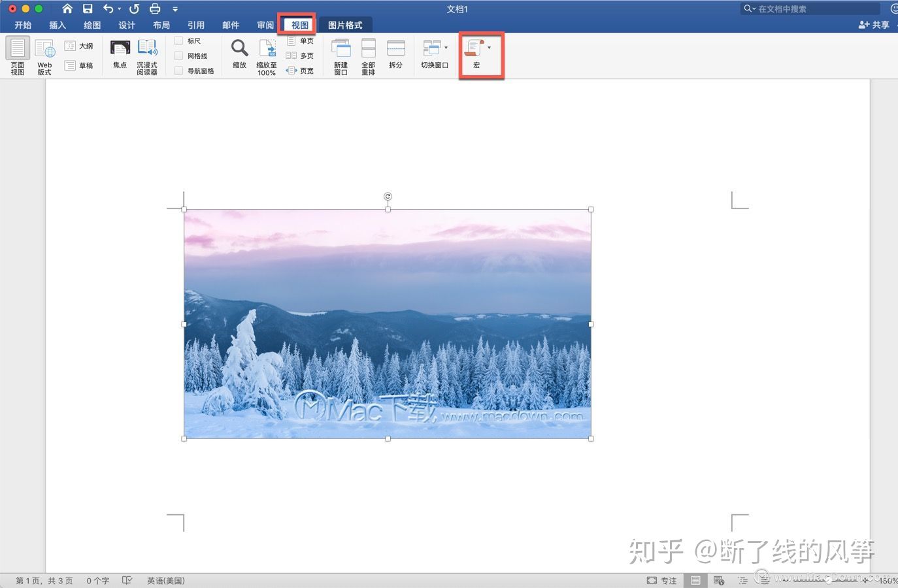Screen dimensions: 898x588
Task: Open the 缩放 zoom dialog
Action: (x=240, y=54)
